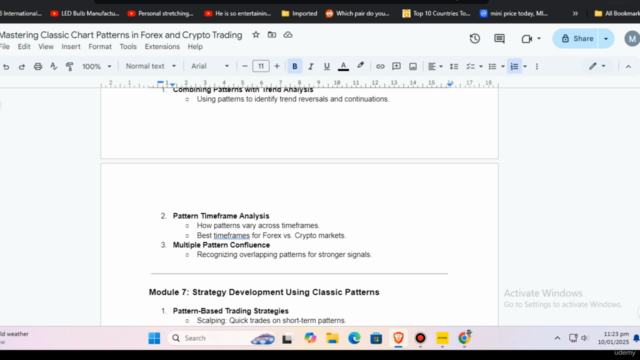Insert an image from toolbar
Viewport: 640px width, 360px height.
coord(413,67)
